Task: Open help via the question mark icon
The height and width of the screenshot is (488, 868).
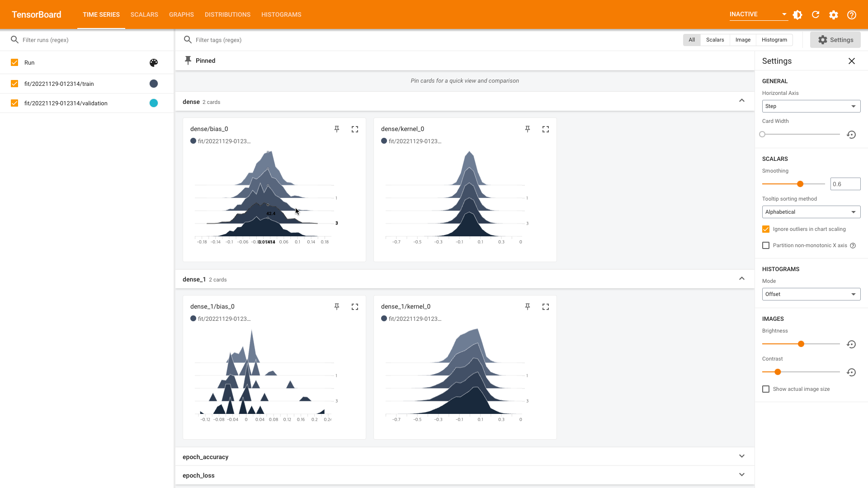Action: [x=852, y=14]
